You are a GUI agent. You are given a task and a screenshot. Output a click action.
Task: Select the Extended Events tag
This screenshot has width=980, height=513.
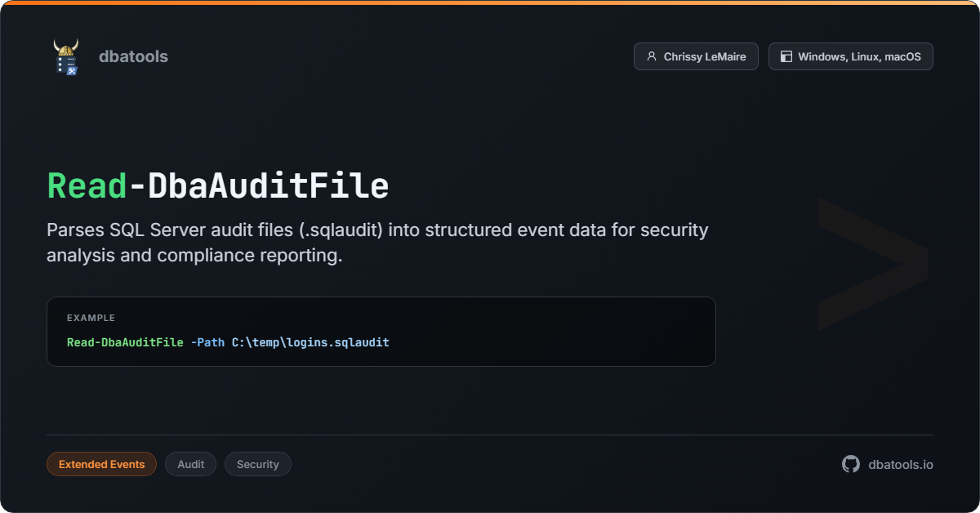[101, 464]
